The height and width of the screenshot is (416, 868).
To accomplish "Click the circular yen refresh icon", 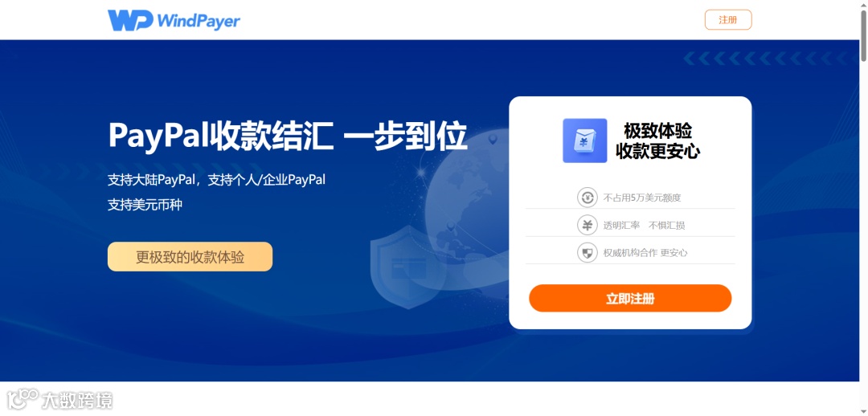I will 588,197.
